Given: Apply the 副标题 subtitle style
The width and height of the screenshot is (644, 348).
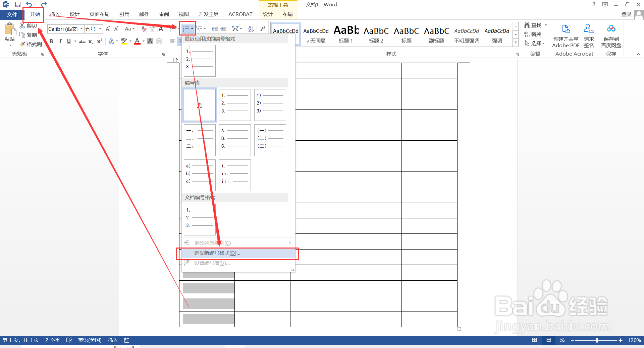Looking at the screenshot, I should tap(436, 34).
